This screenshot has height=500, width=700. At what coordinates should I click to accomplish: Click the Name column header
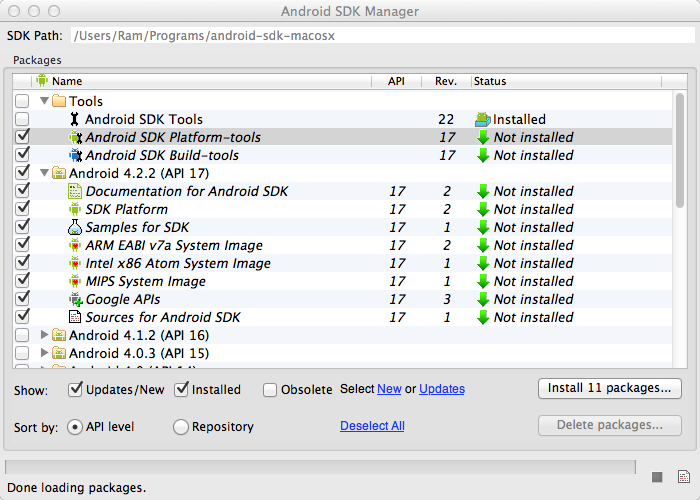(202, 81)
